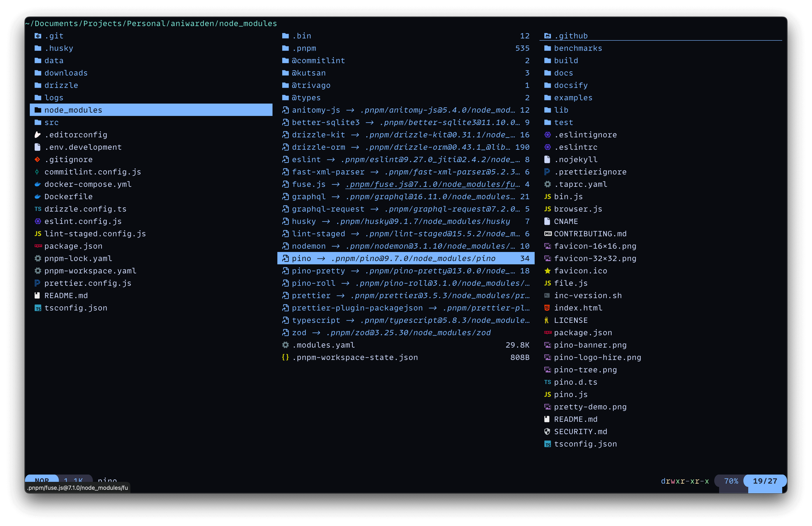Click the Prettier icon beside .prettierignore

(548, 172)
